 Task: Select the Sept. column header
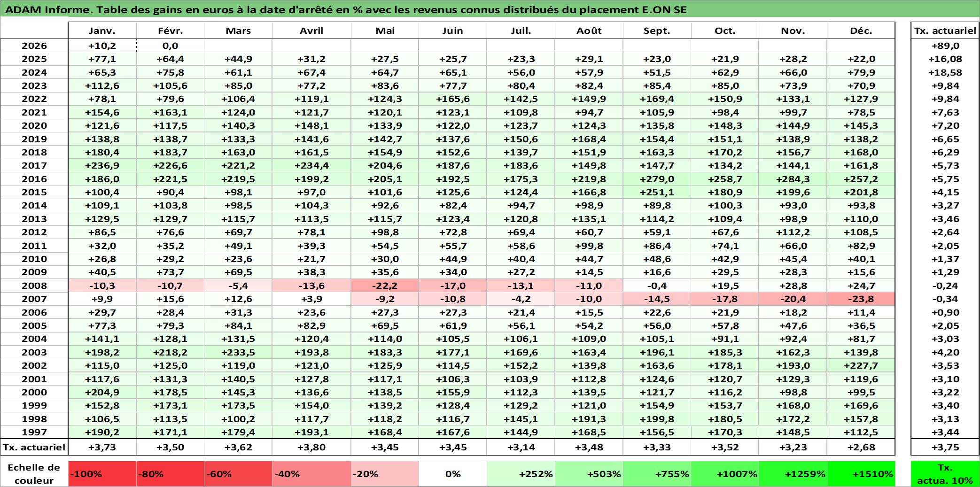coord(657,31)
